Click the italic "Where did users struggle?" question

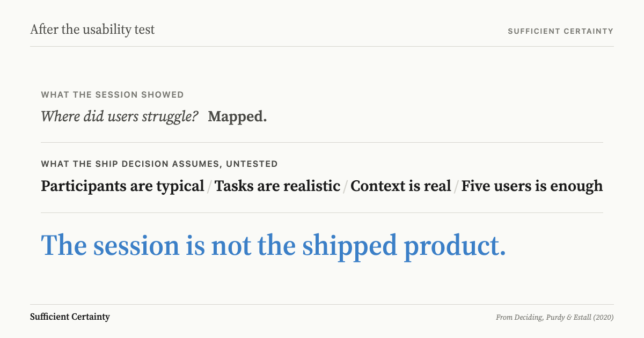[120, 116]
